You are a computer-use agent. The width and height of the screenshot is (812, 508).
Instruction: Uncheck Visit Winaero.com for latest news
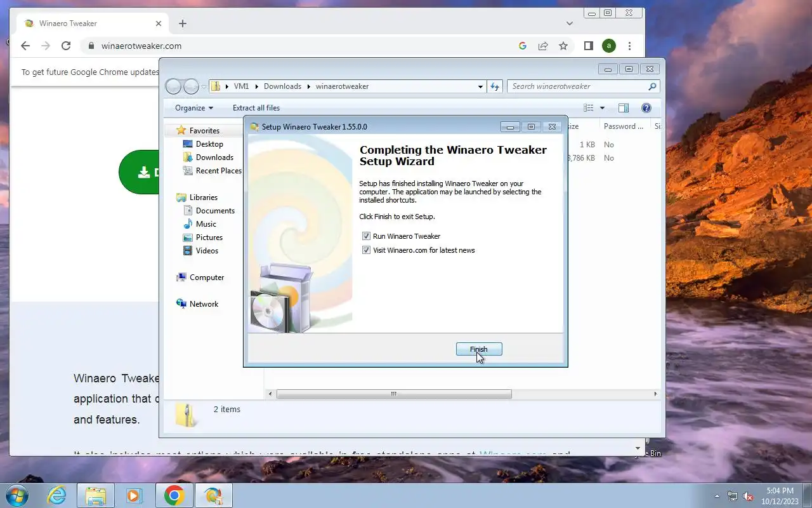(x=366, y=250)
